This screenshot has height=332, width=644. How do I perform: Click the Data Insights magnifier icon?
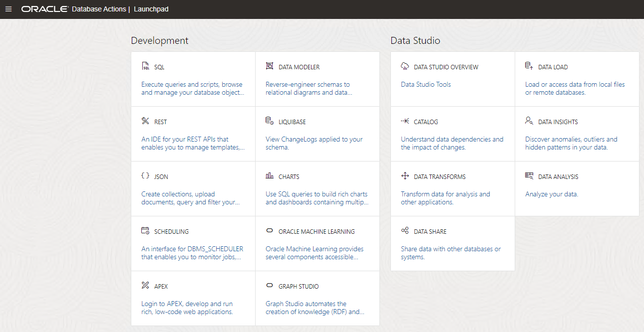click(x=529, y=121)
